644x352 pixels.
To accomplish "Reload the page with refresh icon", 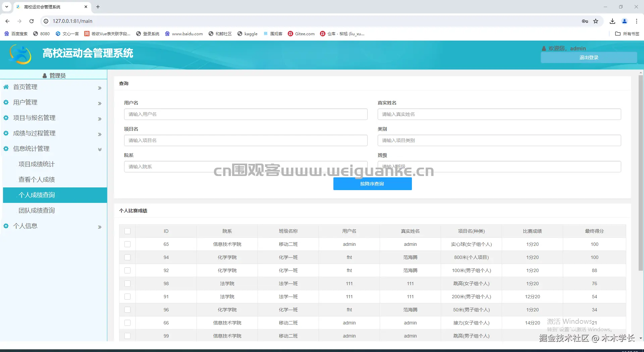I will (32, 21).
